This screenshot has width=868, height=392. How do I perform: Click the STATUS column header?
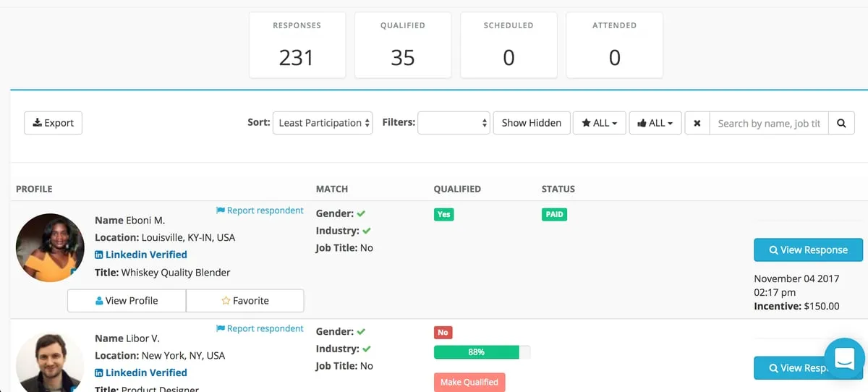pyautogui.click(x=558, y=189)
